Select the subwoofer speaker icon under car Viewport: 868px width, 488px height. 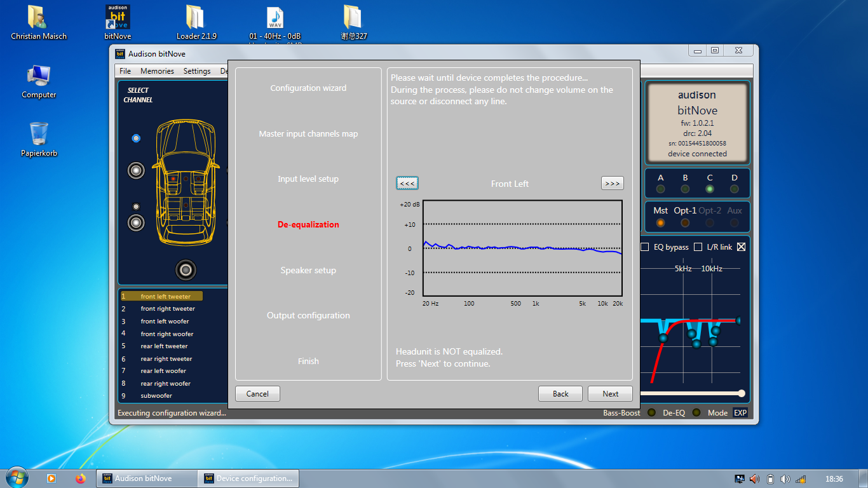pos(186,270)
